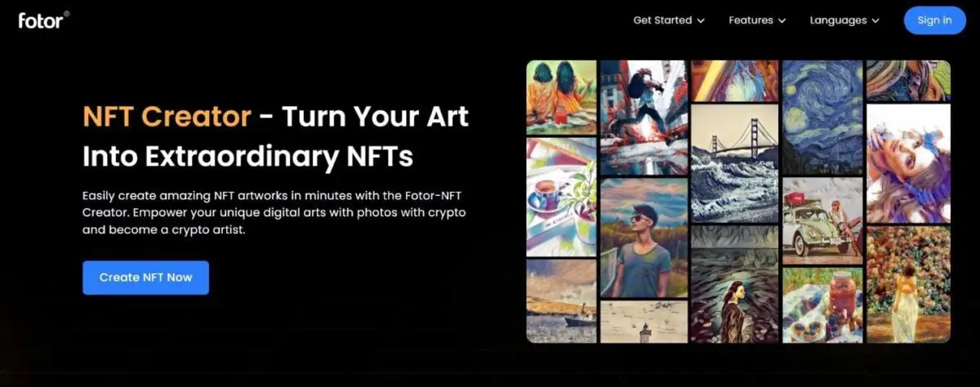
Task: Select the Golden Gate Bridge artwork thumbnail
Action: (x=733, y=163)
